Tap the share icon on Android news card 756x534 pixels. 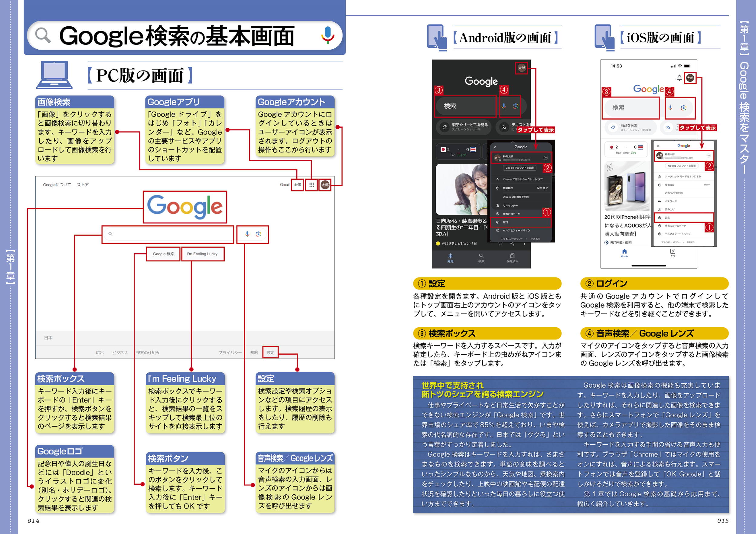point(512,244)
